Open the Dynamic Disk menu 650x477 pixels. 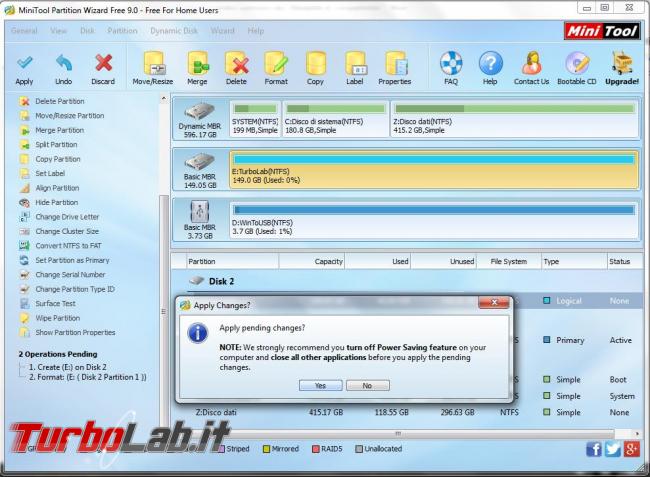174,31
